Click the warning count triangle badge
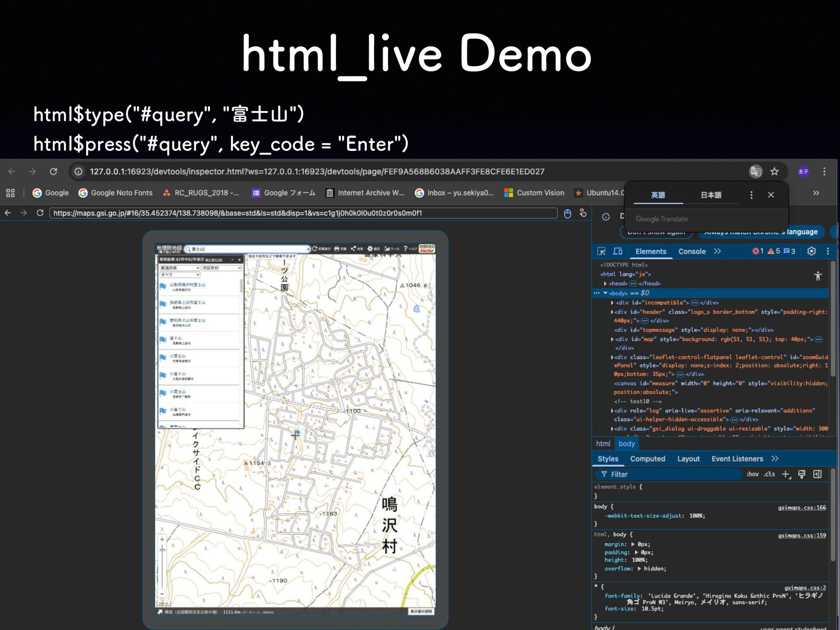Image resolution: width=840 pixels, height=630 pixels. [773, 251]
